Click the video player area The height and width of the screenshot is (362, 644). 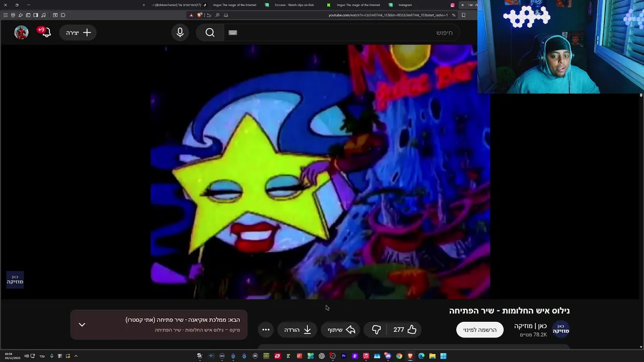[x=320, y=172]
